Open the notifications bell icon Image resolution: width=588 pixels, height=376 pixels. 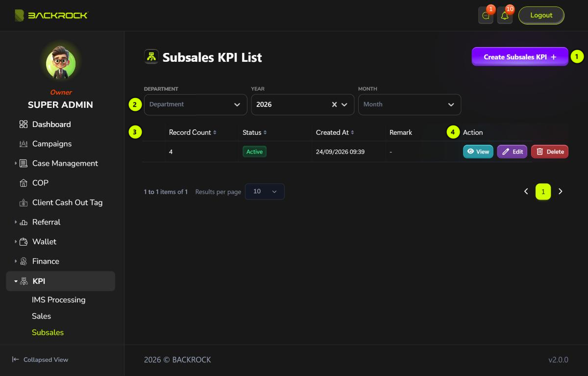pos(505,16)
